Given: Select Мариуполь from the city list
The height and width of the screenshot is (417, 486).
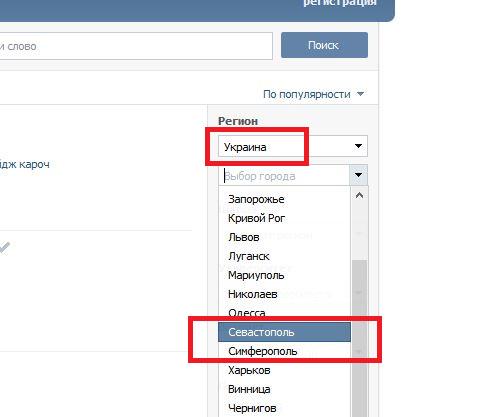Looking at the screenshot, I should click(x=284, y=275).
